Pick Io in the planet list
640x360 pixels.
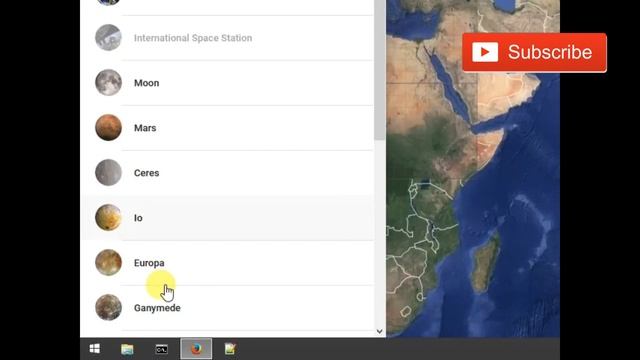pyautogui.click(x=138, y=218)
